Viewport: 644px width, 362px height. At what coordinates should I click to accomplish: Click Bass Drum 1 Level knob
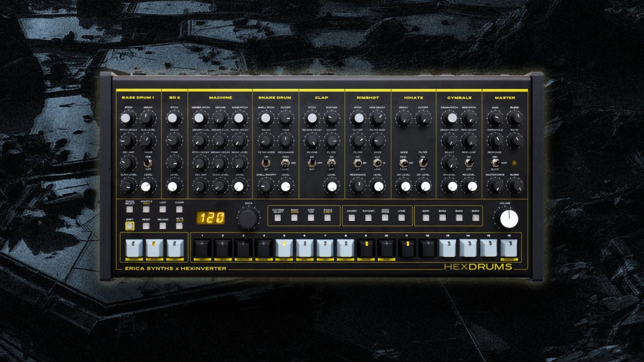[147, 186]
